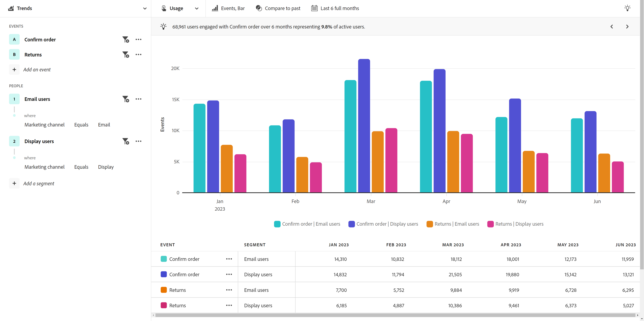Click the orange Returns color swatch in table
The width and height of the screenshot is (644, 321).
(164, 290)
